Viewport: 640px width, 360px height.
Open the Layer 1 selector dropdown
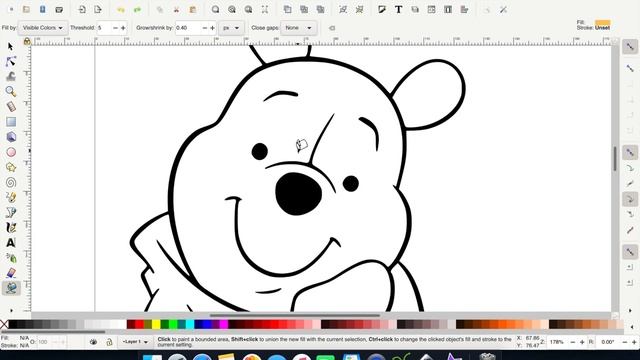tap(135, 342)
